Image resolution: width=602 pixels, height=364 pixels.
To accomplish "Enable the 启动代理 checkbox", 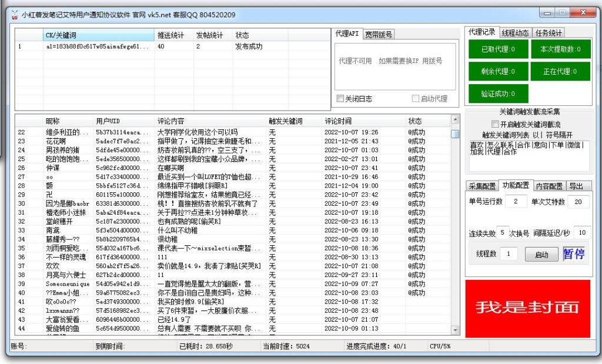I will pos(416,99).
